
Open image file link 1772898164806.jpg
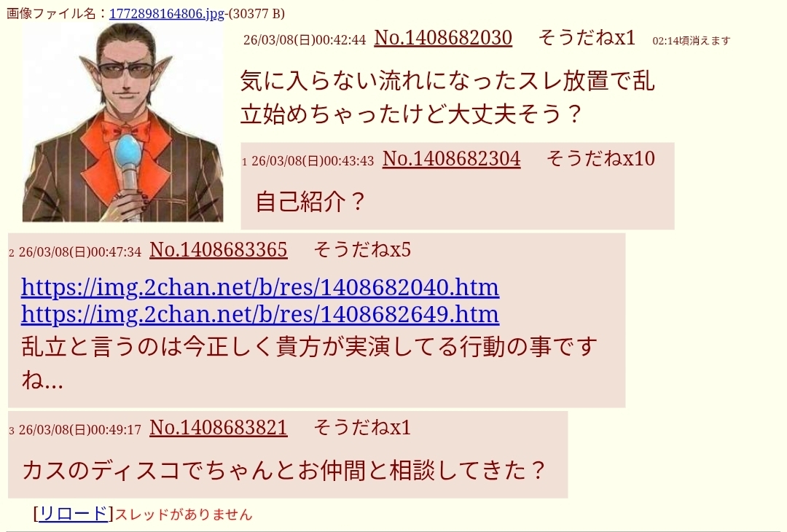[x=167, y=14]
